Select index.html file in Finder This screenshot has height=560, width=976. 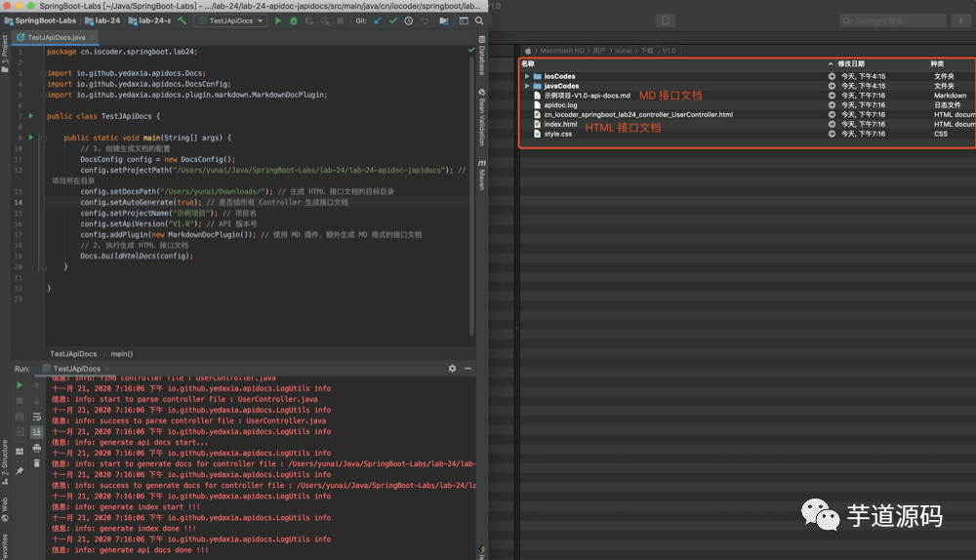coord(560,125)
